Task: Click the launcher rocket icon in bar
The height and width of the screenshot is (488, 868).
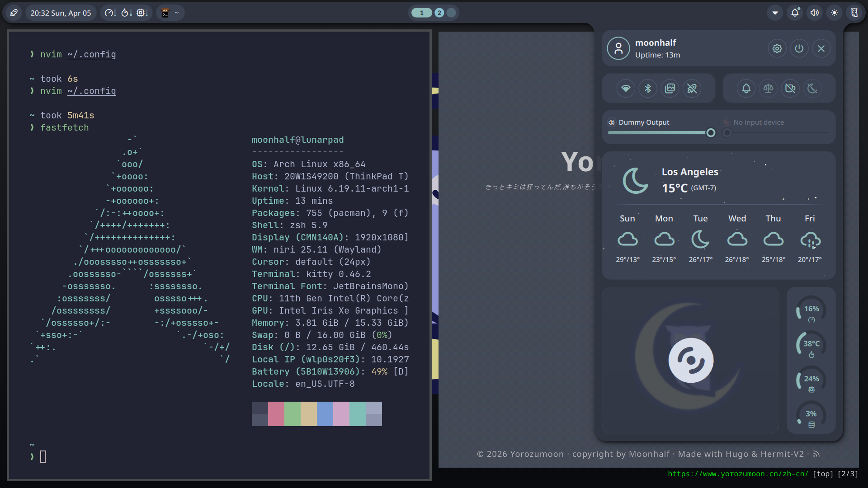Action: tap(14, 13)
